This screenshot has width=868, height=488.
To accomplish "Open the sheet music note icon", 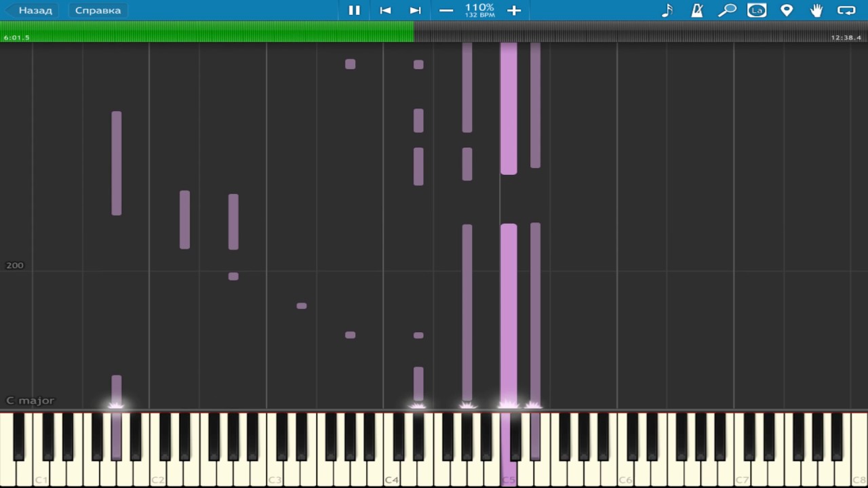I will 667,10.
